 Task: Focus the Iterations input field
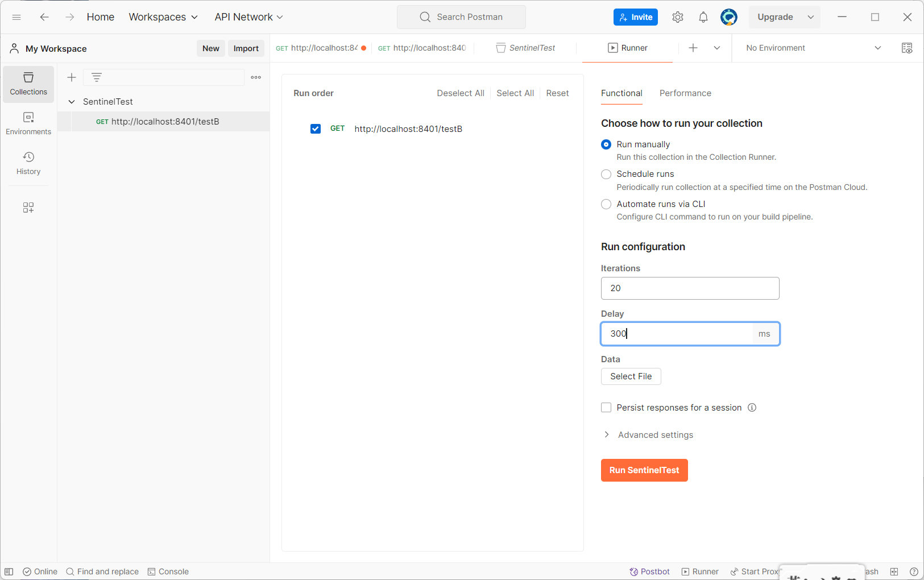(690, 288)
